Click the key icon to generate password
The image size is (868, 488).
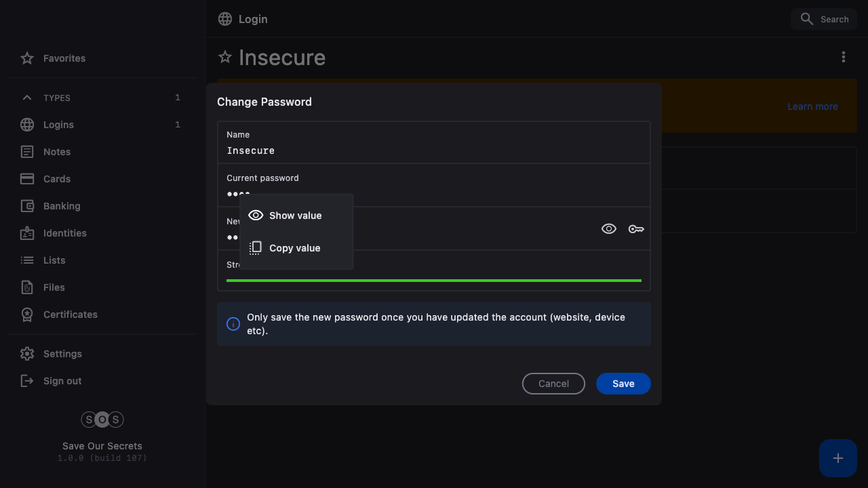point(636,229)
